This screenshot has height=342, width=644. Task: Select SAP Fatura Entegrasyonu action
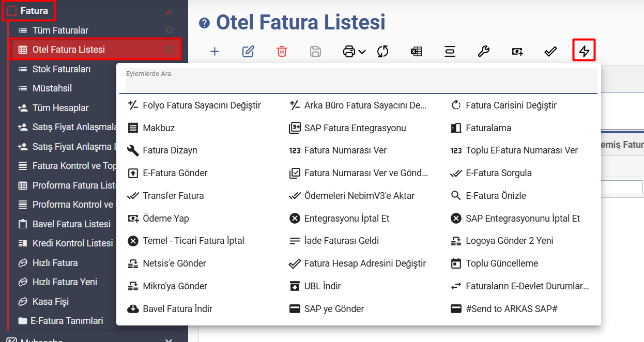[355, 128]
